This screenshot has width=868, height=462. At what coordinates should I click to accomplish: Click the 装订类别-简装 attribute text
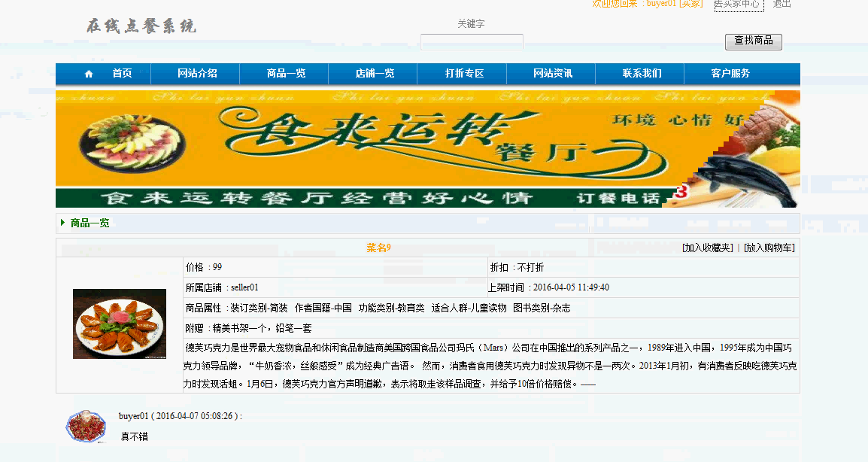[x=259, y=308]
